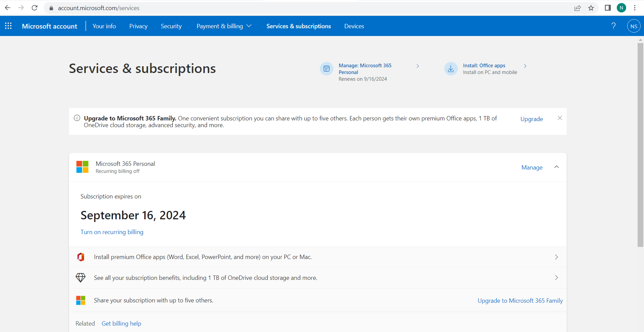Open the Your info tab
The width and height of the screenshot is (644, 332).
(x=104, y=26)
